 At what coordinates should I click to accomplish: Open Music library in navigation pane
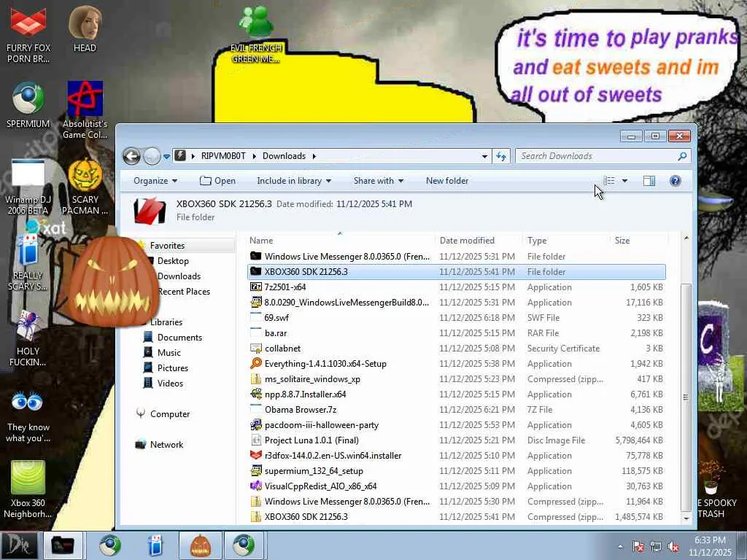coord(163,352)
